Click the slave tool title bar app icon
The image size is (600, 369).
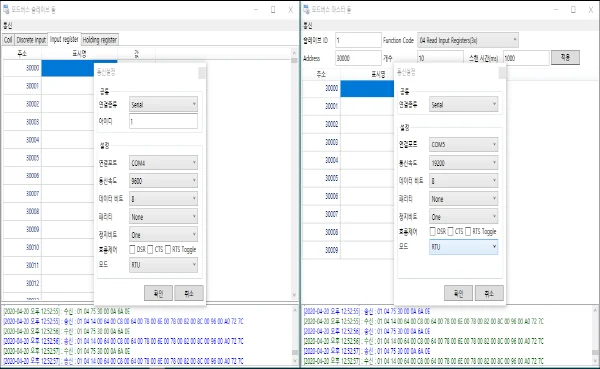6,9
